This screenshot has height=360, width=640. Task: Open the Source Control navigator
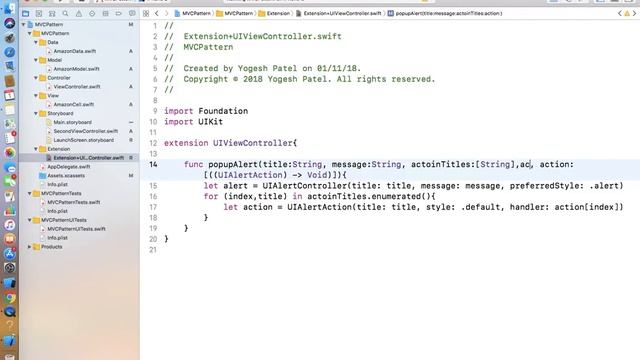(39, 13)
